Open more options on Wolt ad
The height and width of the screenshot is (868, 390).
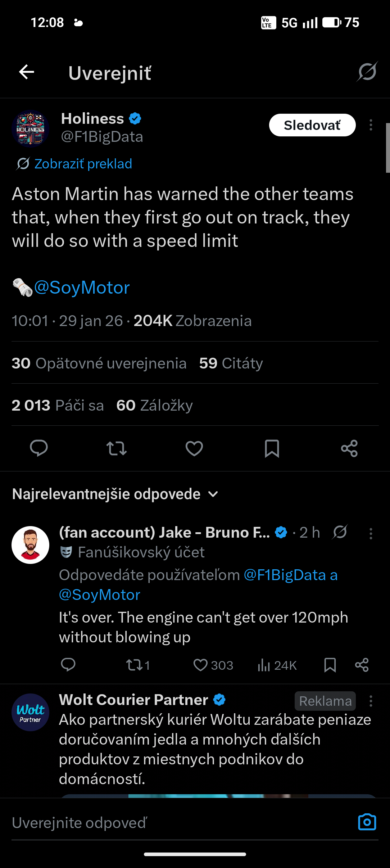[x=371, y=701]
